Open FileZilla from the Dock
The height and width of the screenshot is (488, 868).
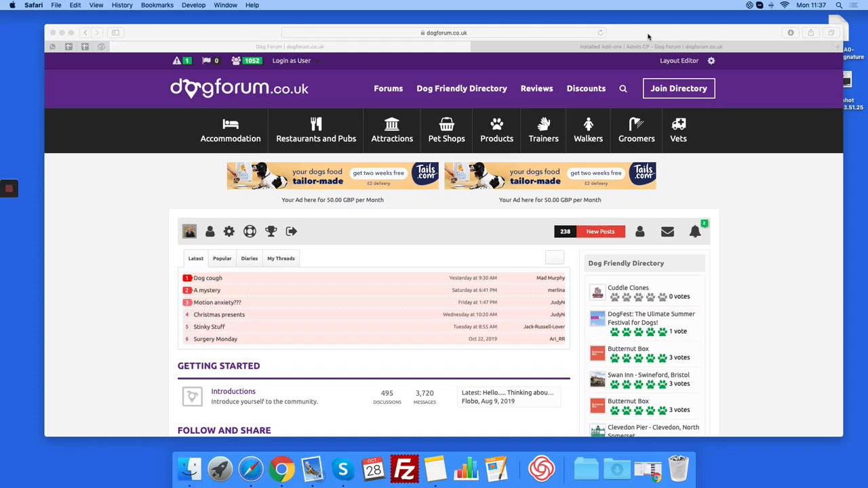click(405, 469)
